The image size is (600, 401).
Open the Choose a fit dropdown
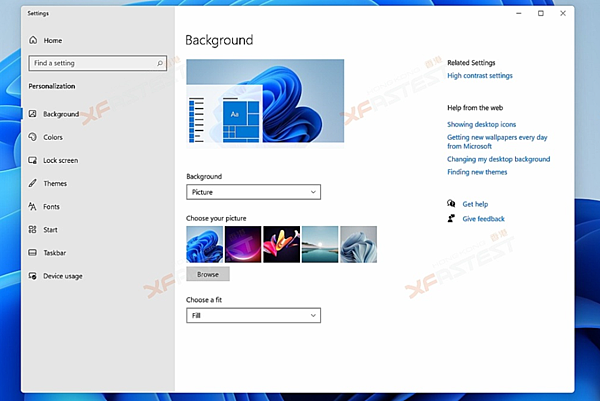[253, 315]
